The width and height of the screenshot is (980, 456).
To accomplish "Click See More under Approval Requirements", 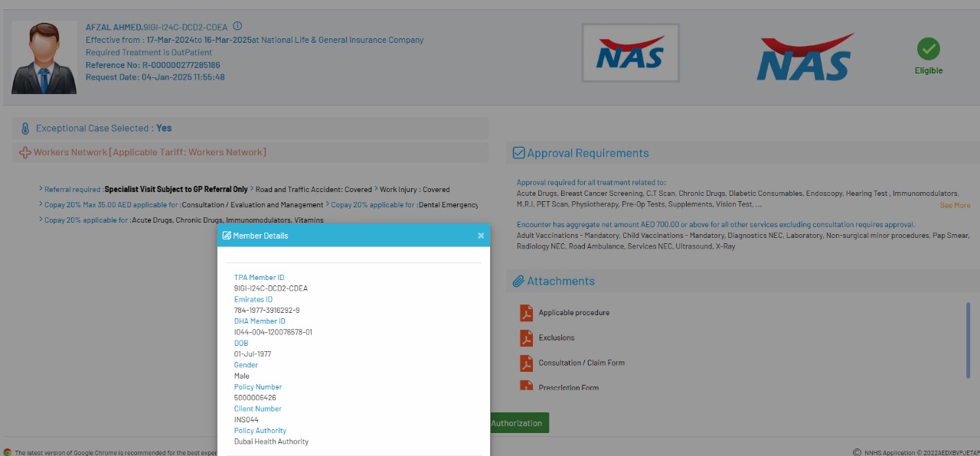I will pyautogui.click(x=955, y=206).
